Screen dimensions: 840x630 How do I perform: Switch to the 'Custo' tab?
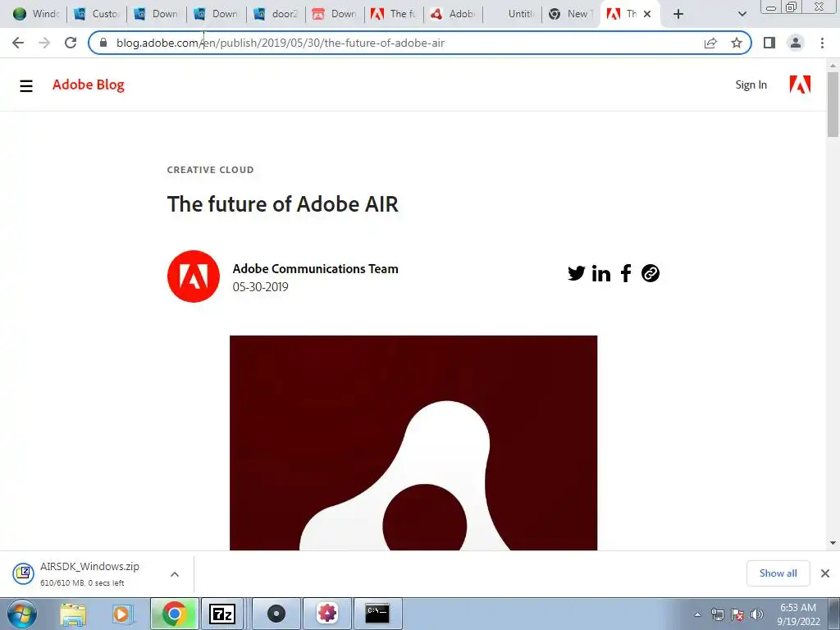97,15
